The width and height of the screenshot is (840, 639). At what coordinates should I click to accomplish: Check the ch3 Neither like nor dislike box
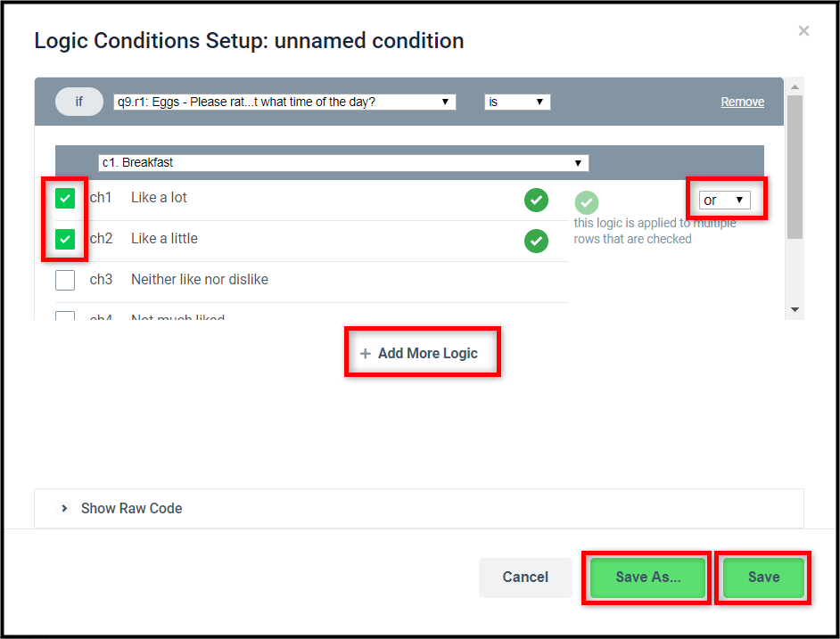tap(65, 280)
